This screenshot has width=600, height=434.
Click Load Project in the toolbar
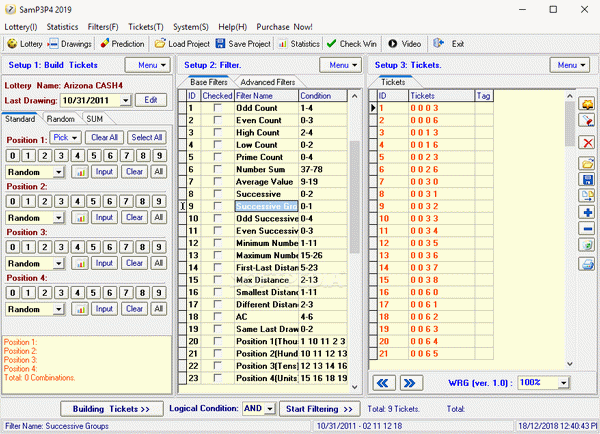tap(182, 44)
